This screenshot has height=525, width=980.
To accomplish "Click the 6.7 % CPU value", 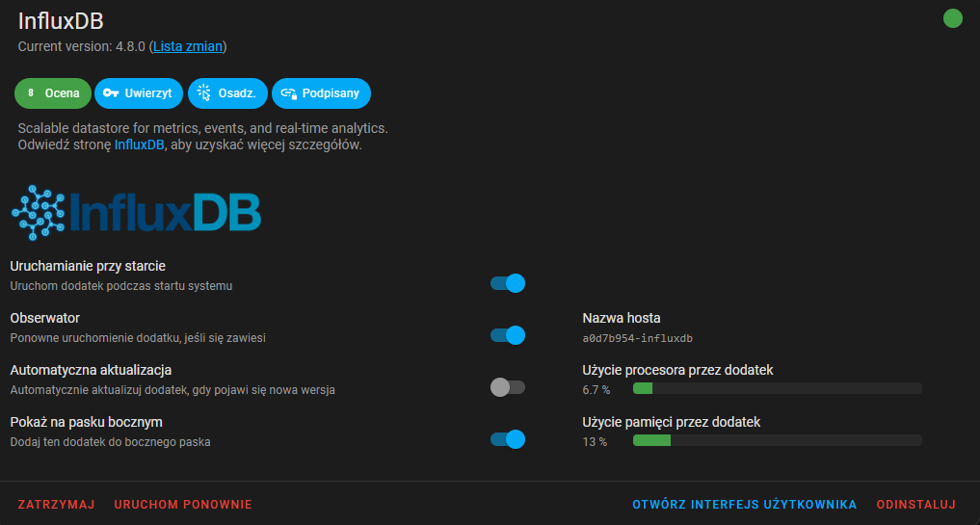I will pyautogui.click(x=596, y=389).
